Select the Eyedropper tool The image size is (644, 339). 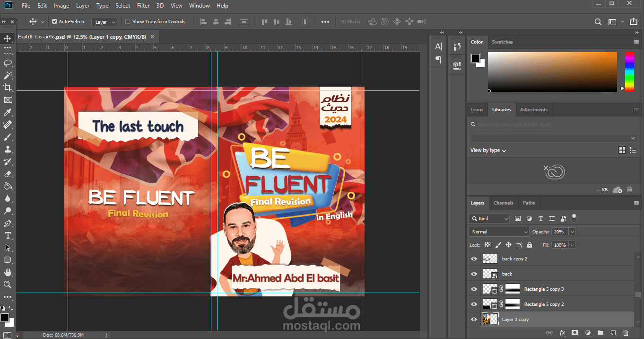tap(8, 112)
